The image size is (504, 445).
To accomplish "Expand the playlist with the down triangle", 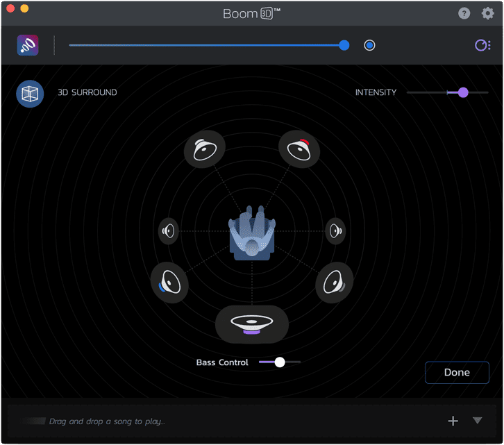I will [478, 420].
